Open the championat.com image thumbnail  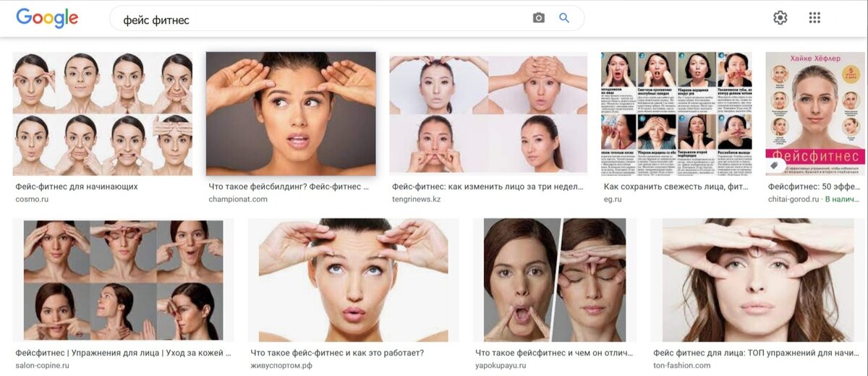tap(291, 114)
